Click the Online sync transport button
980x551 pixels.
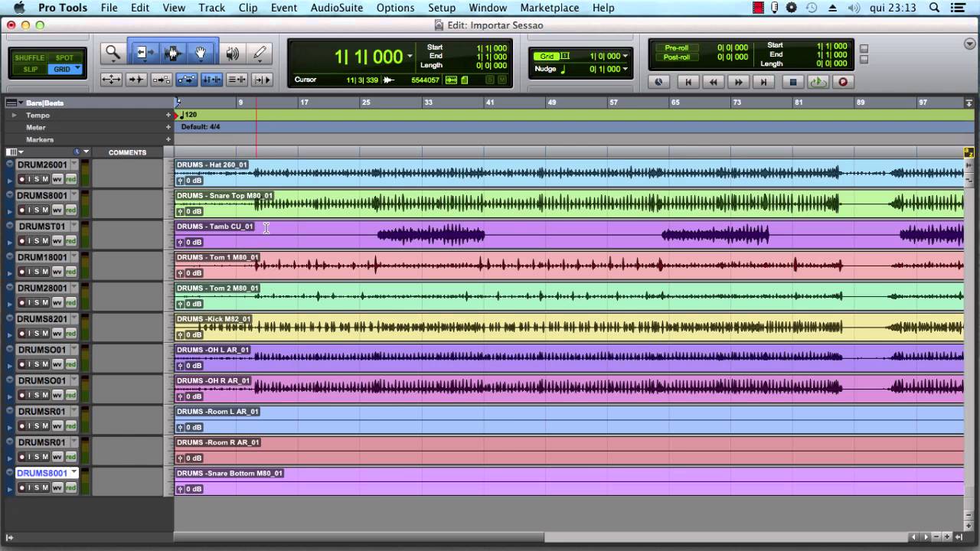pos(658,82)
